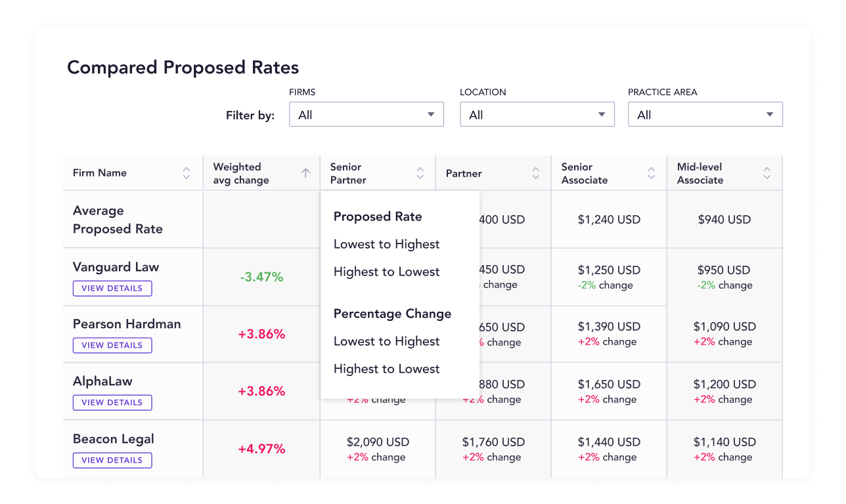Screen dimensions: 846x504
Task: Click the sort chevrons on Partner column
Action: click(x=535, y=173)
